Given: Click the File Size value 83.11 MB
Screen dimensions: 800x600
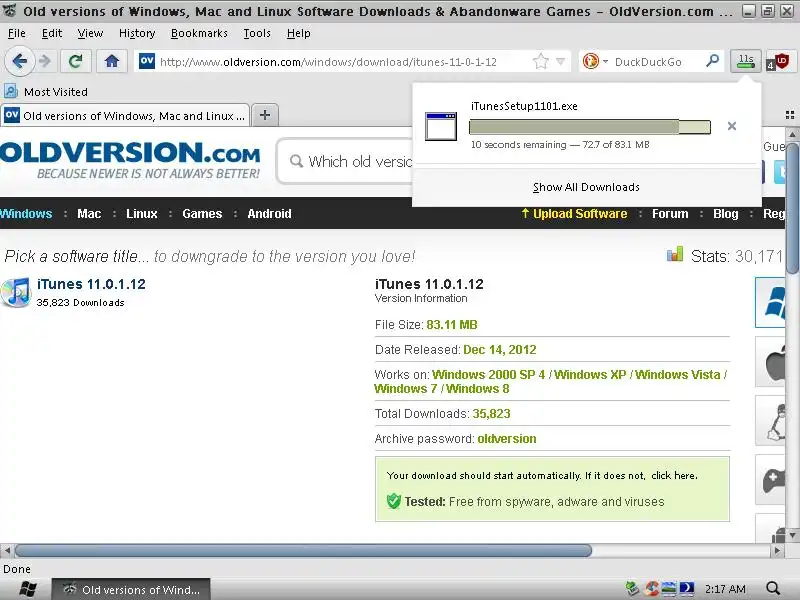Looking at the screenshot, I should pos(452,324).
